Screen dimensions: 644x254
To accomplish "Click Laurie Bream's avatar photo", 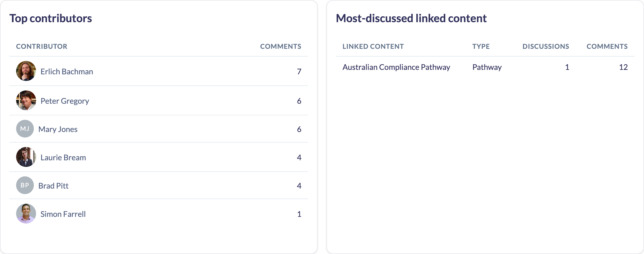I will (26, 157).
